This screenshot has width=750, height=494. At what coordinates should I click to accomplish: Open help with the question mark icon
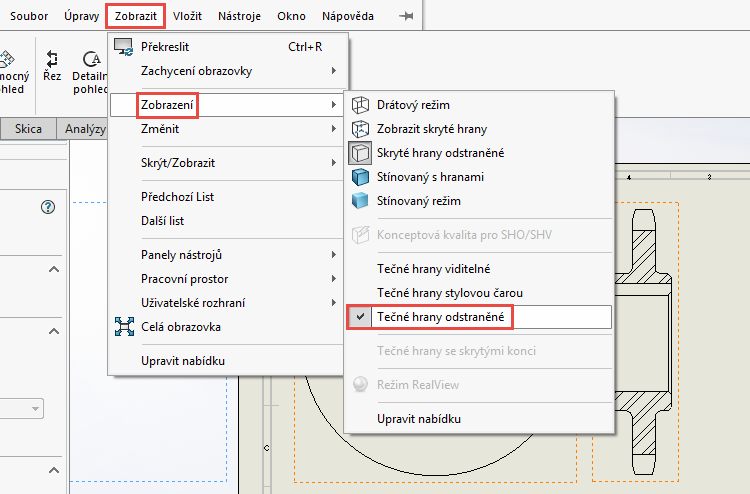(48, 207)
